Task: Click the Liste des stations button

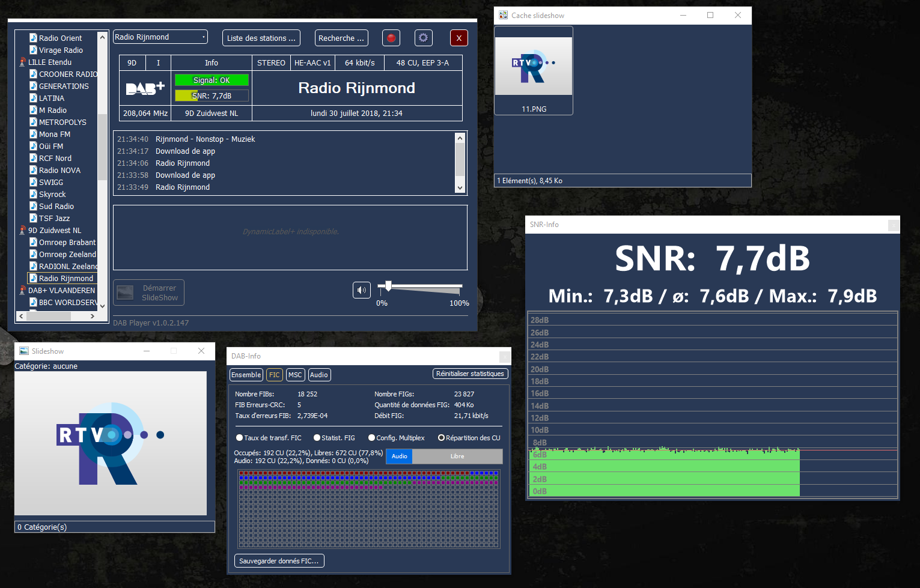Action: [261, 38]
